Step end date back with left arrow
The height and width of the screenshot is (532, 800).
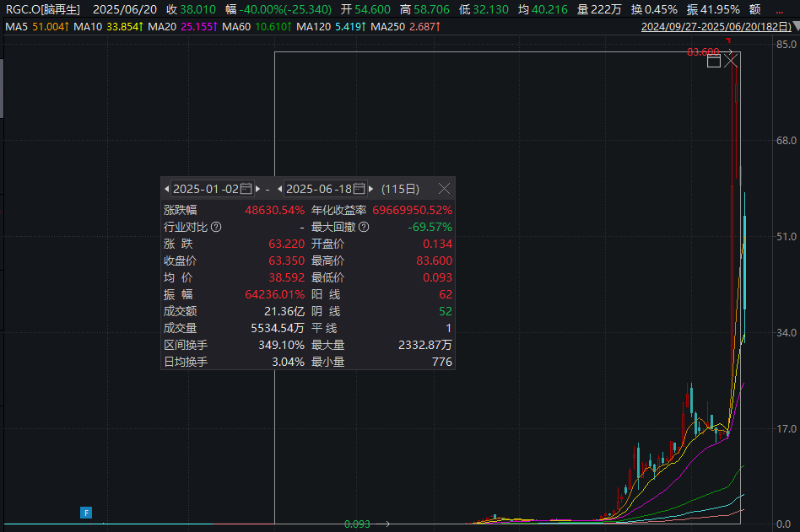279,189
